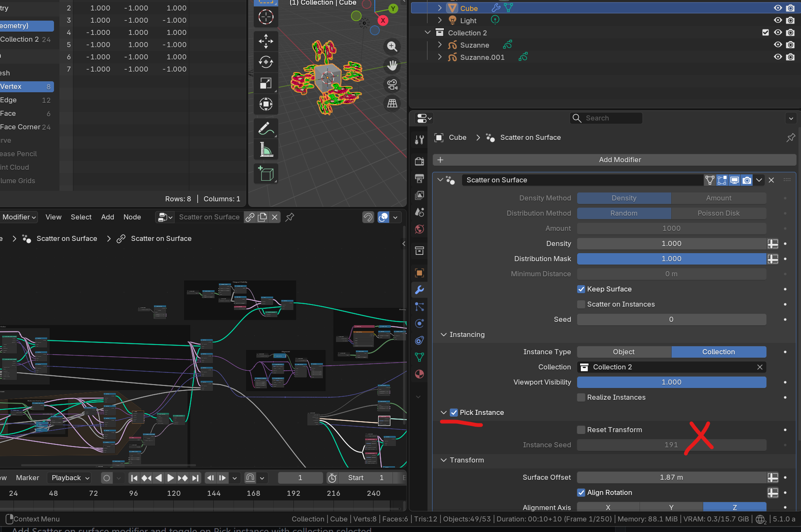Select the Rotate tool in viewport toolbar
This screenshot has width=801, height=532.
pyautogui.click(x=266, y=62)
